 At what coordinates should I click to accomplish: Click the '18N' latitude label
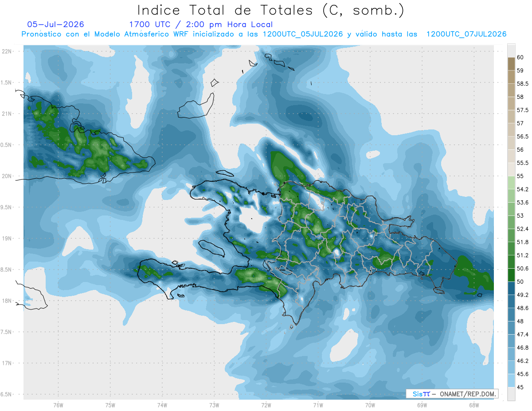point(8,301)
